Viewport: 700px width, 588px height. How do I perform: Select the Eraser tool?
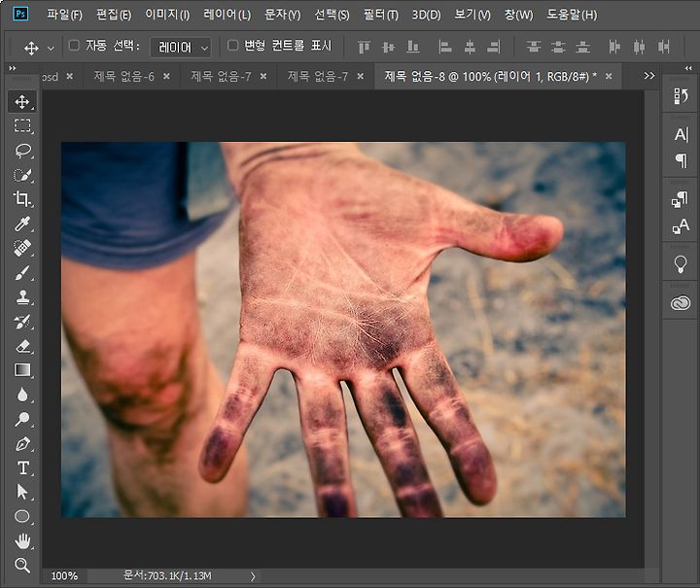(22, 346)
